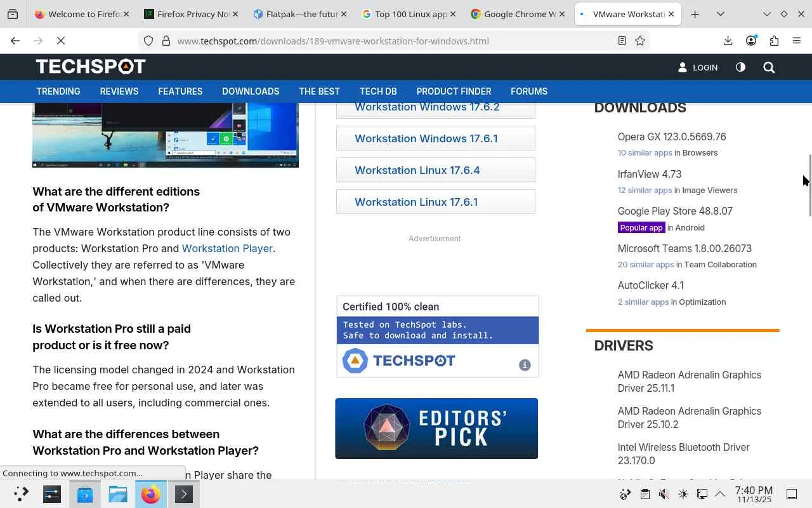Screen dimensions: 812x508
Task: Open Intel Wireless Bluetooth Driver 23.170.0 link
Action: pos(684,454)
